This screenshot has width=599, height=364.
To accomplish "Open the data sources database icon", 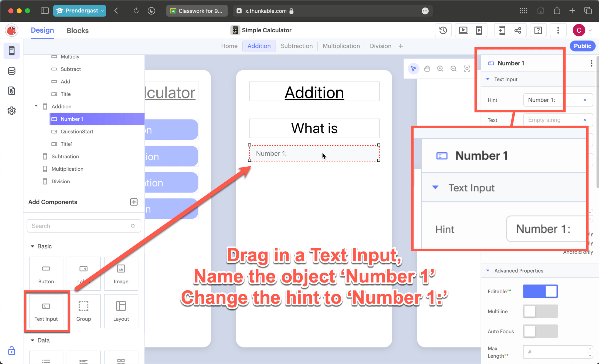I will (x=12, y=71).
